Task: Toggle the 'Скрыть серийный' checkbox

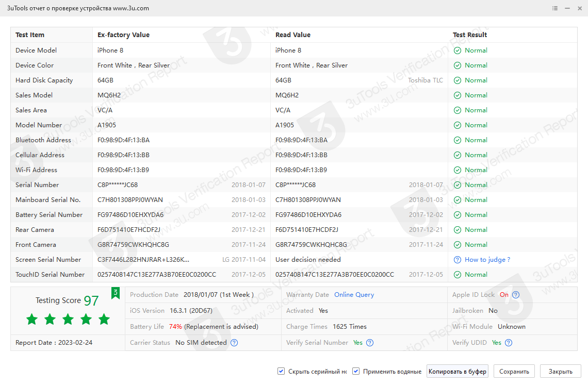Action: (x=281, y=371)
